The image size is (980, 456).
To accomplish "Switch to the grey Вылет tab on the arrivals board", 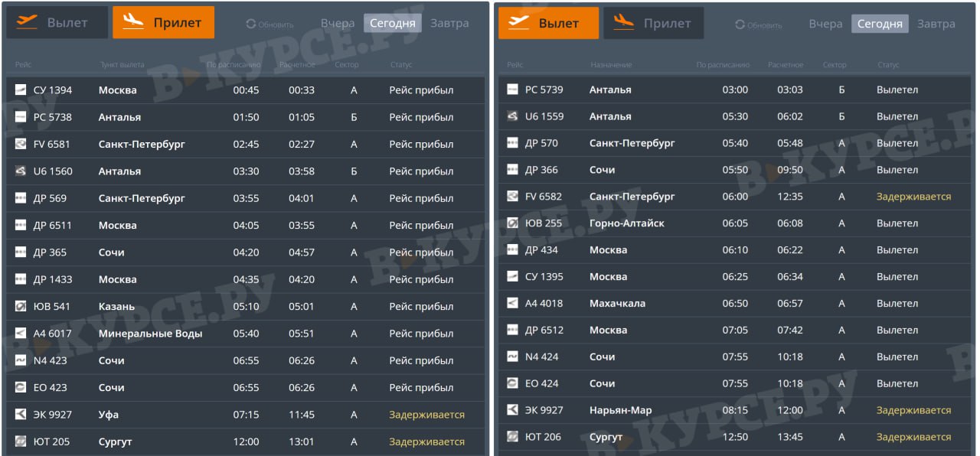I will point(57,23).
